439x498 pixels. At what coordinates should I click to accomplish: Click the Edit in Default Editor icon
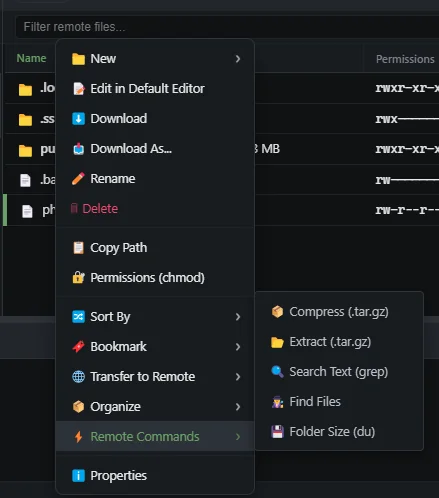(78, 89)
